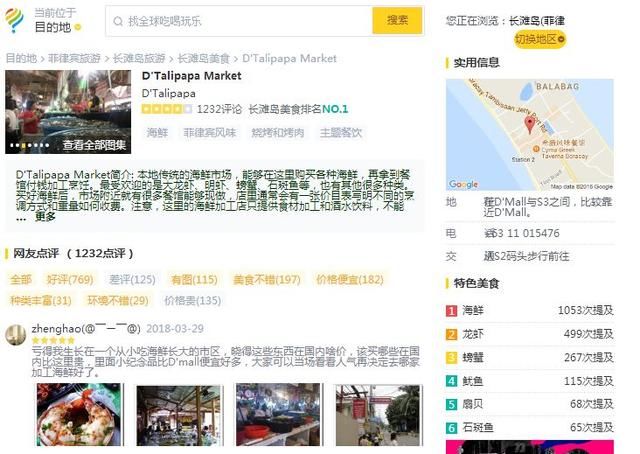
Task: Click the 切换地区 region switch button
Action: click(x=540, y=39)
